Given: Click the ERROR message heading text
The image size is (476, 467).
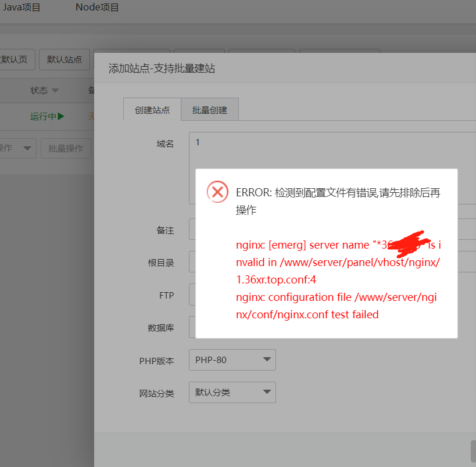Looking at the screenshot, I should (338, 201).
